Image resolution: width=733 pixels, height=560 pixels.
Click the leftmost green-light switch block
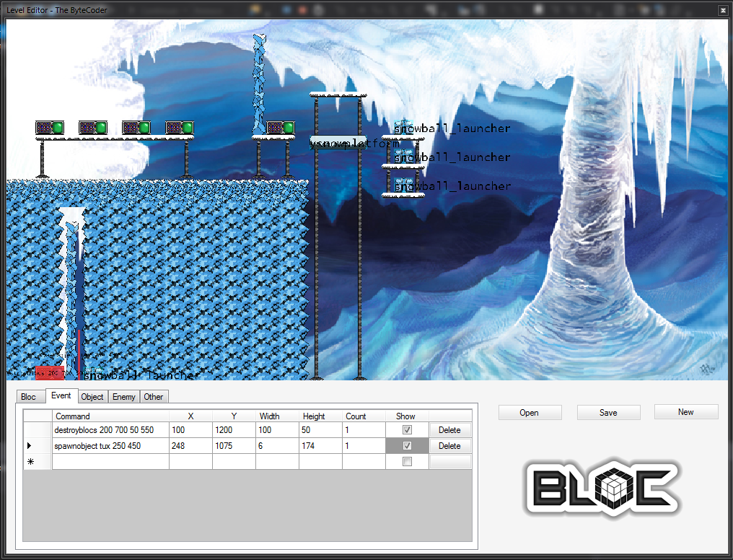tap(50, 128)
